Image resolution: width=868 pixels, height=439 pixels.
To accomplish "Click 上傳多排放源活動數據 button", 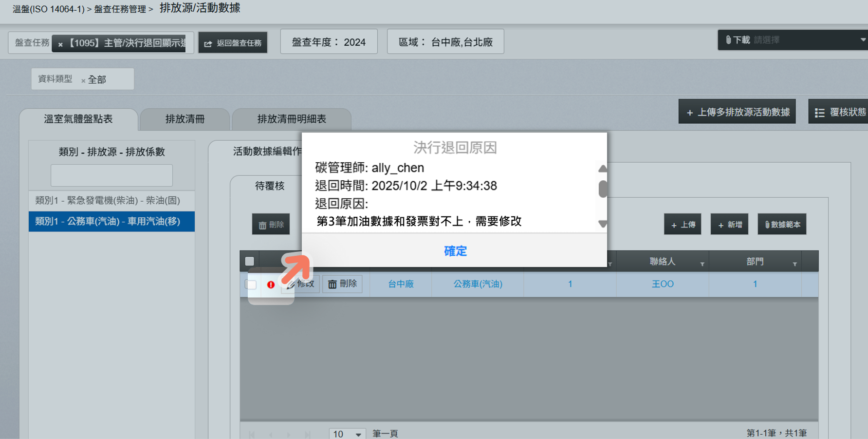I will click(737, 112).
